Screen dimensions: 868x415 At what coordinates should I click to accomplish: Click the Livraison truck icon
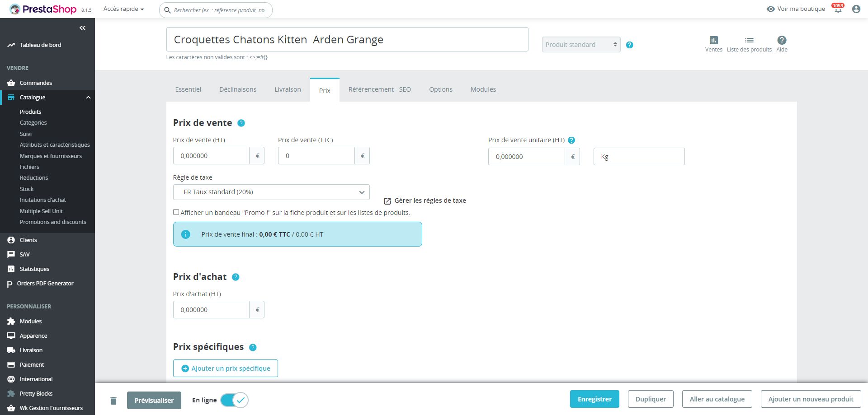pyautogui.click(x=11, y=350)
